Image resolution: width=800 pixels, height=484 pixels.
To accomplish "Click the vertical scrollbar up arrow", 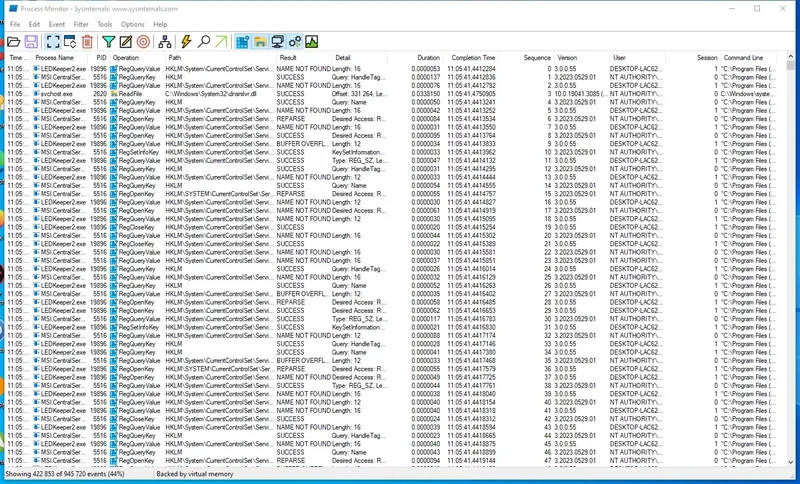I will point(790,57).
